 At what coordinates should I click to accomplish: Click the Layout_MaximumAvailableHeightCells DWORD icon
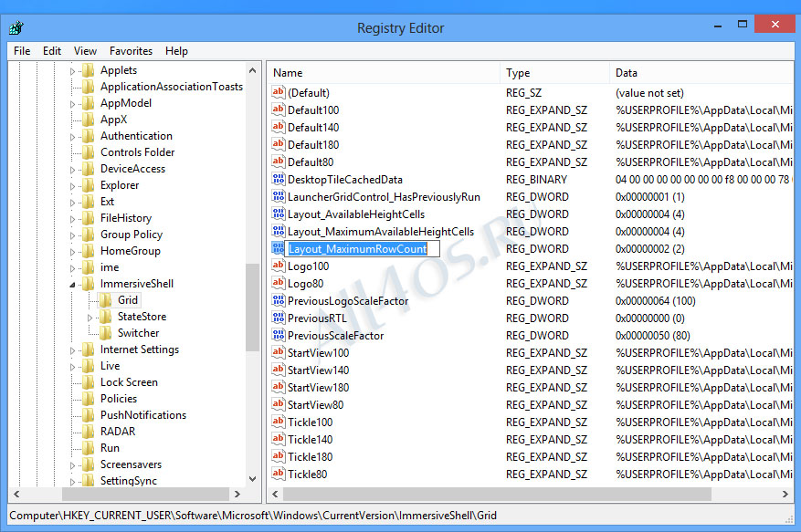279,231
